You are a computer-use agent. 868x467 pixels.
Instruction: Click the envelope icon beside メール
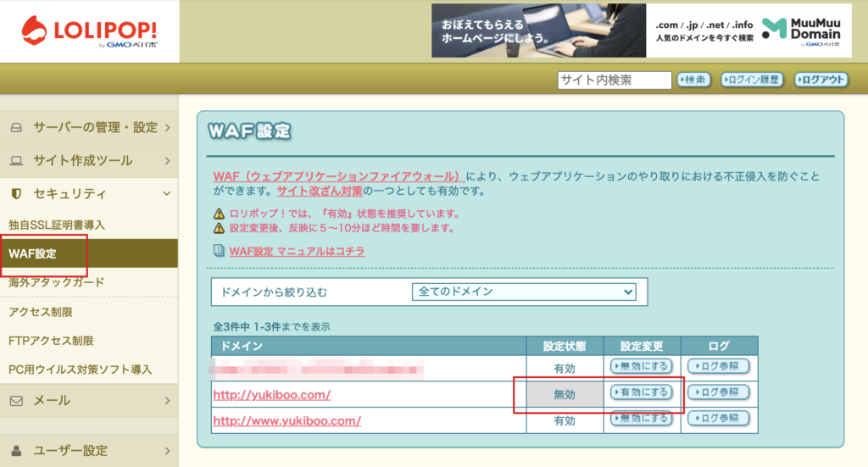16,400
